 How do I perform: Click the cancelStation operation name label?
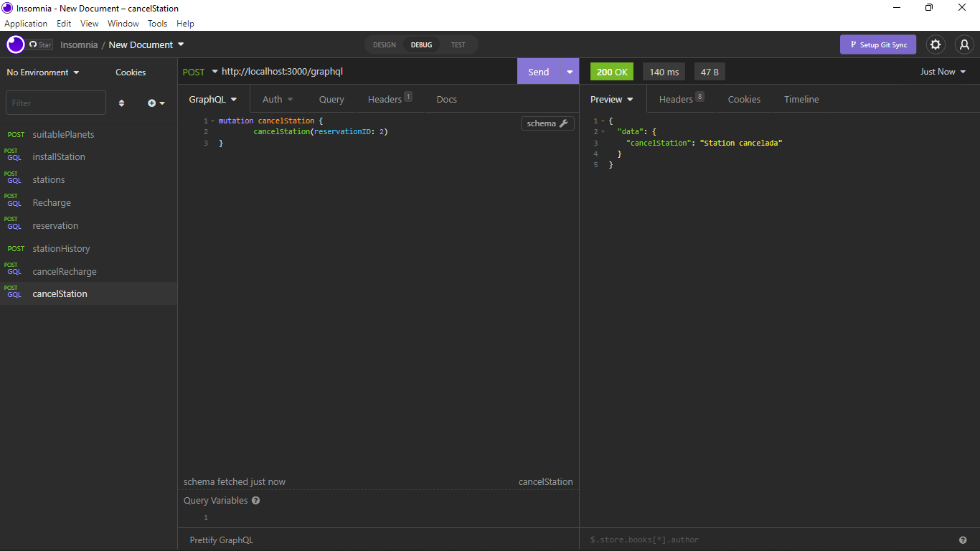click(546, 482)
